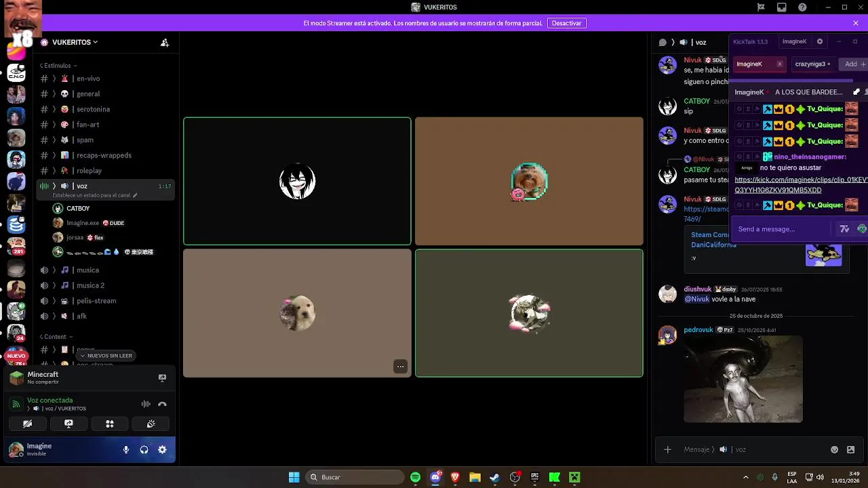868x488 pixels.
Task: Select jorsaa in voice member list
Action: pyautogui.click(x=112, y=238)
